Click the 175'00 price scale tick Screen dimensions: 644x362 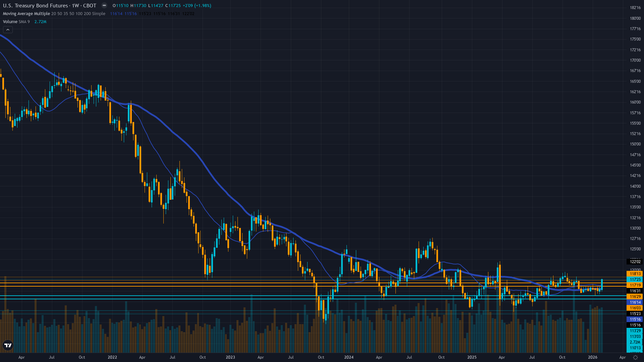coord(635,39)
